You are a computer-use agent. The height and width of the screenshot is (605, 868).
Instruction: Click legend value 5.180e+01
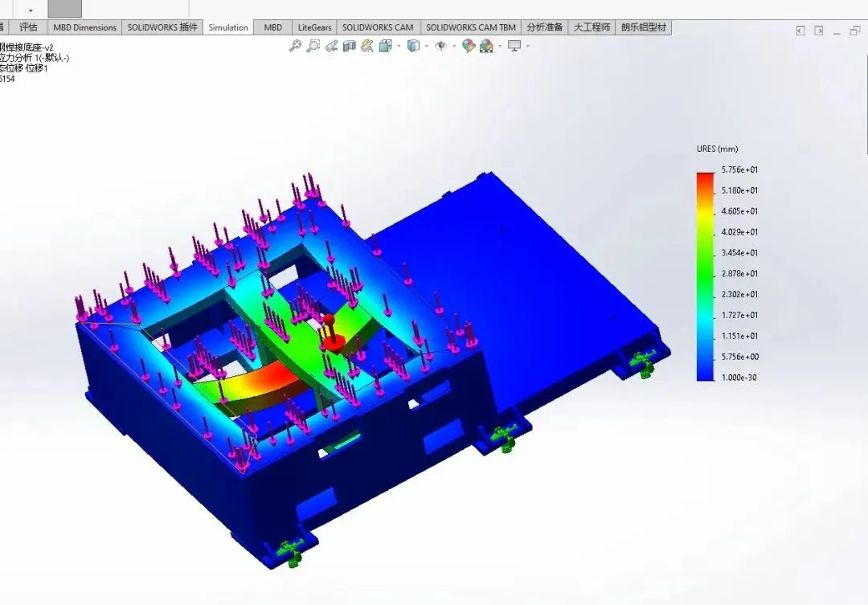(739, 190)
